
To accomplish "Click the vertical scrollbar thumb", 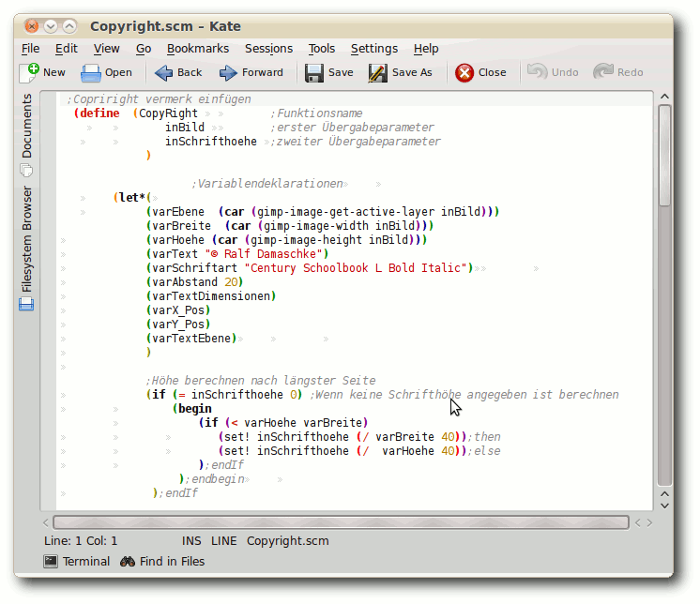I will tap(664, 156).
